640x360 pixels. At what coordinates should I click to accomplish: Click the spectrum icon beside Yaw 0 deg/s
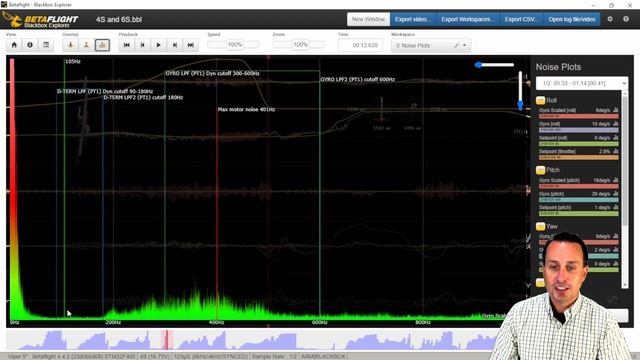point(616,264)
